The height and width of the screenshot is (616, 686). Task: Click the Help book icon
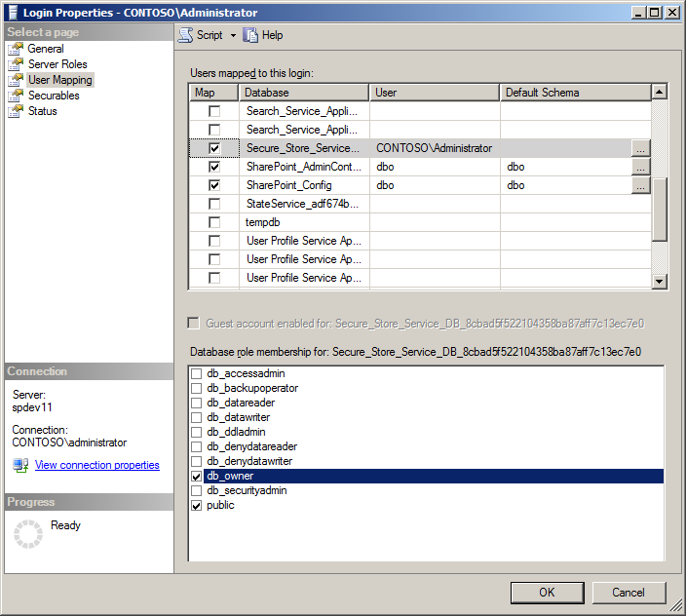pos(250,35)
